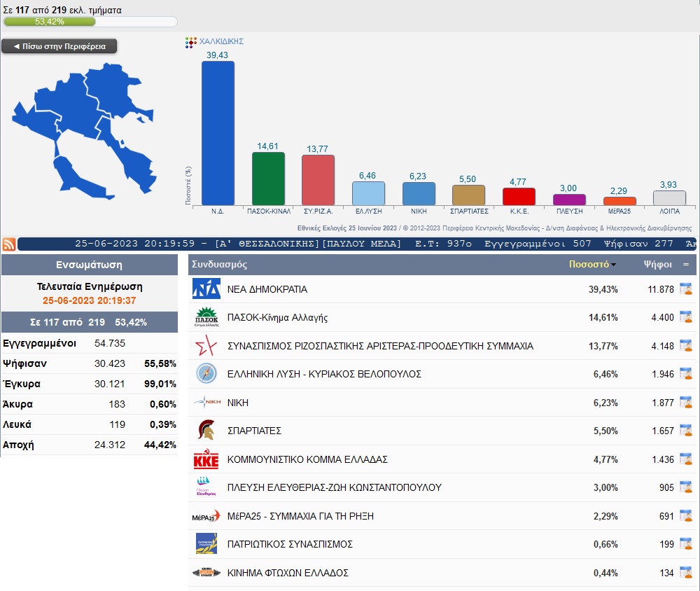Screen dimensions: 700x591
Task: Sort table by Ψήφοι column header
Action: pyautogui.click(x=657, y=265)
